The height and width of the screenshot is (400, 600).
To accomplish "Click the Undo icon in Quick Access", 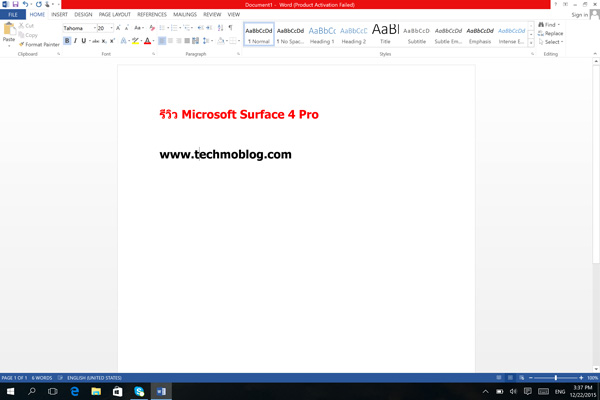I will tap(25, 4).
